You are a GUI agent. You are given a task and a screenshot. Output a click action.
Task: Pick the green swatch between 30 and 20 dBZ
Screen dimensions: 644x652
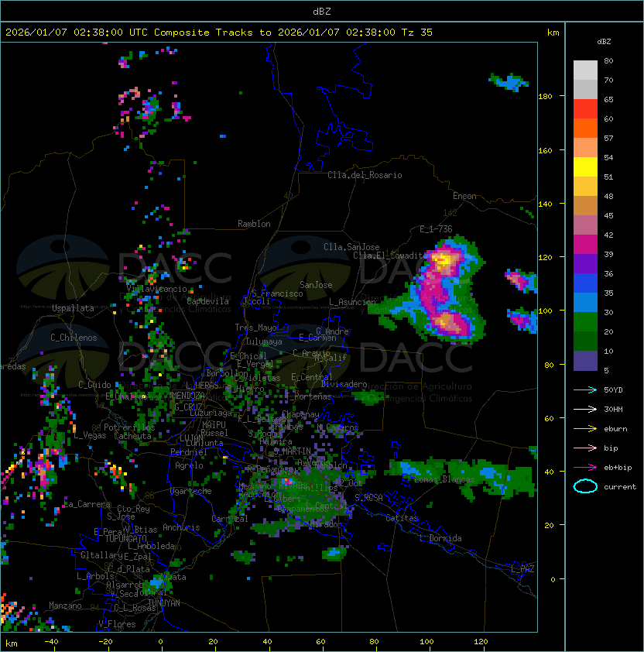pos(585,322)
